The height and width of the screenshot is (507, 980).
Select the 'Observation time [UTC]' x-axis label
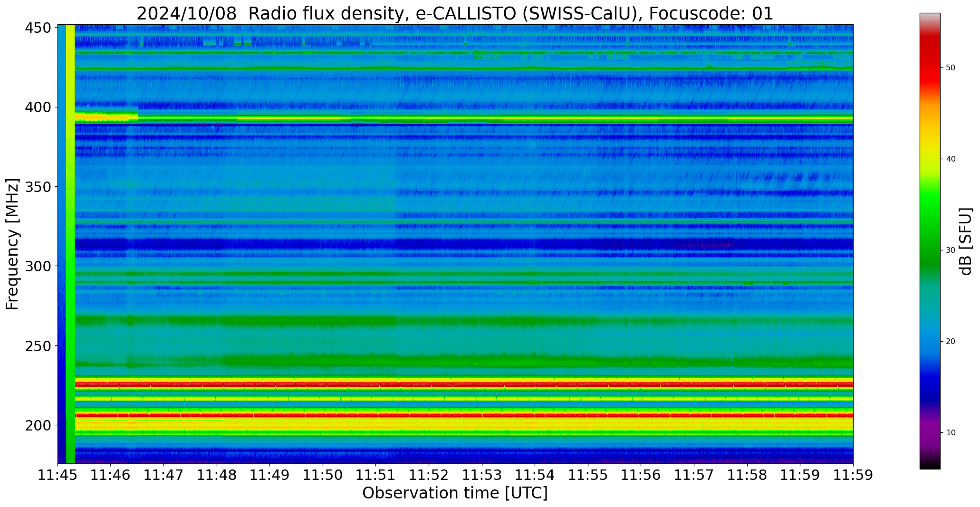[x=455, y=493]
